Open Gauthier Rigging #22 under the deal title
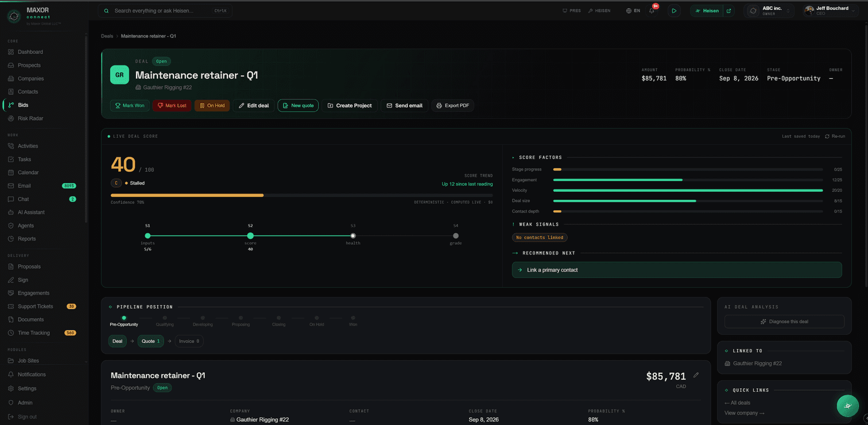868x425 pixels. point(164,87)
